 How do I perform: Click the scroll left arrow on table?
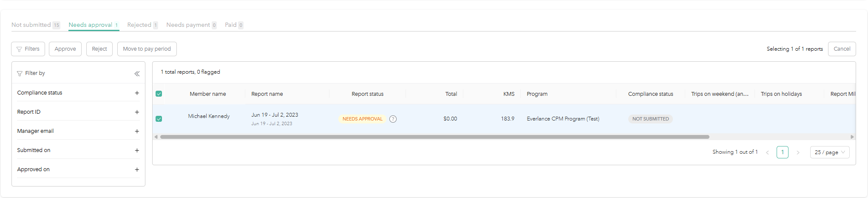pyautogui.click(x=156, y=137)
